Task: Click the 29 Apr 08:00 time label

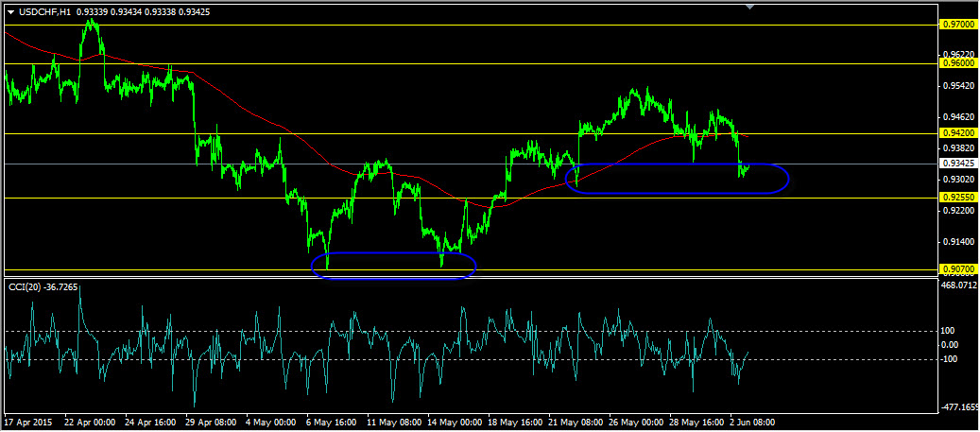Action: coord(212,422)
